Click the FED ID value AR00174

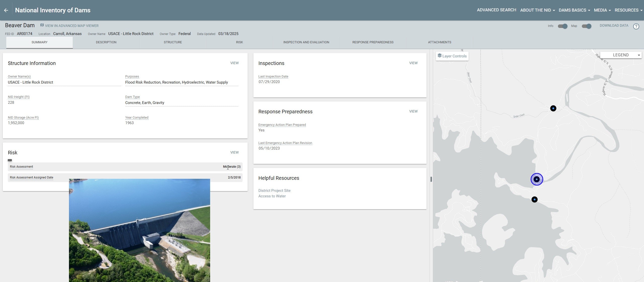click(x=25, y=34)
